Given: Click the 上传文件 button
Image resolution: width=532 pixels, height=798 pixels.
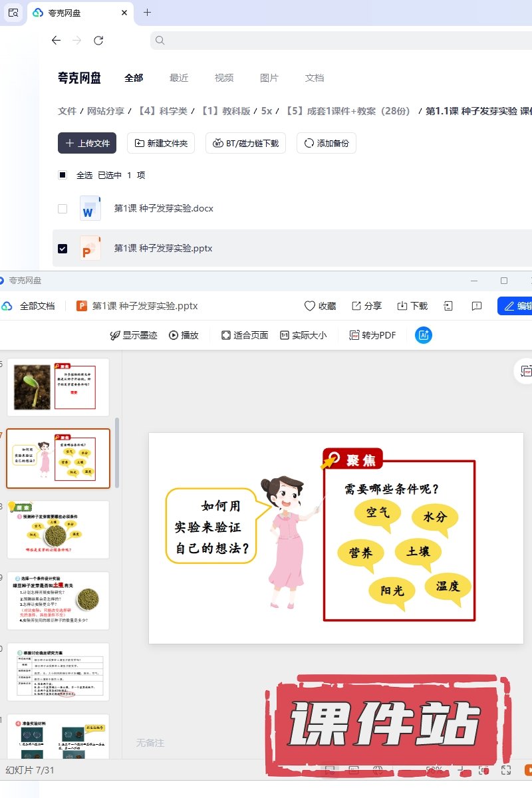Looking at the screenshot, I should (87, 143).
